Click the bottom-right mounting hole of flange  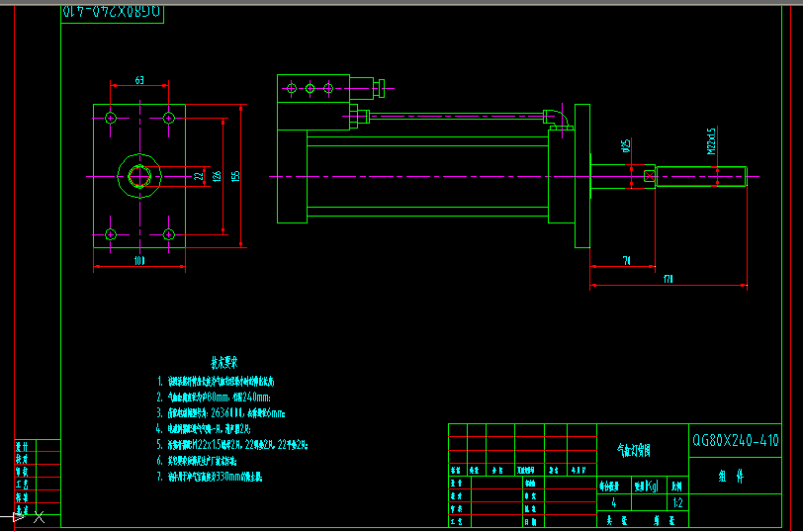[168, 234]
